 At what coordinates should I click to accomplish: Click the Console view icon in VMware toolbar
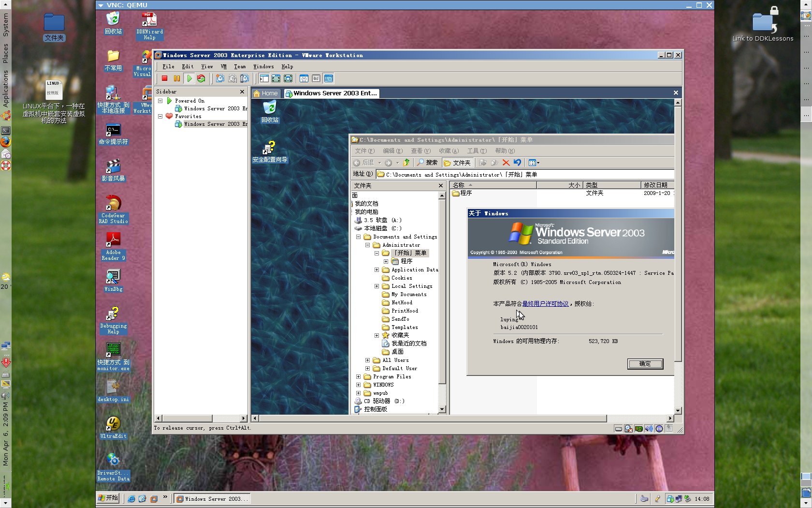point(329,78)
